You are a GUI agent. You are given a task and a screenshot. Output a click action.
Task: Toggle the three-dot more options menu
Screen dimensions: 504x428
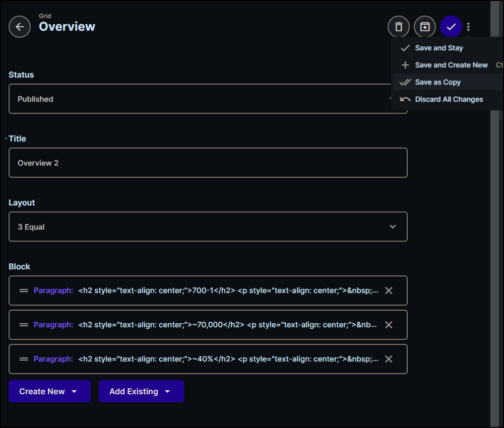[x=468, y=27]
